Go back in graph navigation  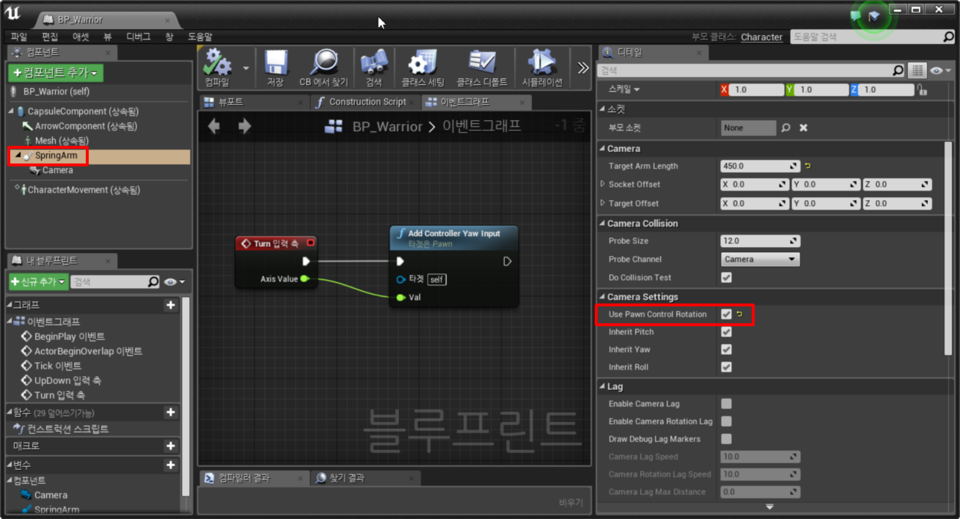(x=214, y=126)
